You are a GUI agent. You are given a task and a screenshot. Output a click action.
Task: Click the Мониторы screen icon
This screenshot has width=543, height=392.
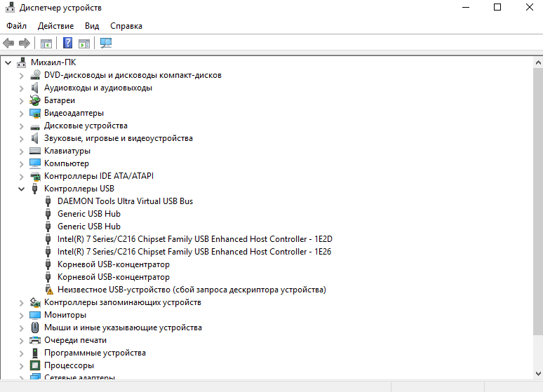tap(35, 315)
